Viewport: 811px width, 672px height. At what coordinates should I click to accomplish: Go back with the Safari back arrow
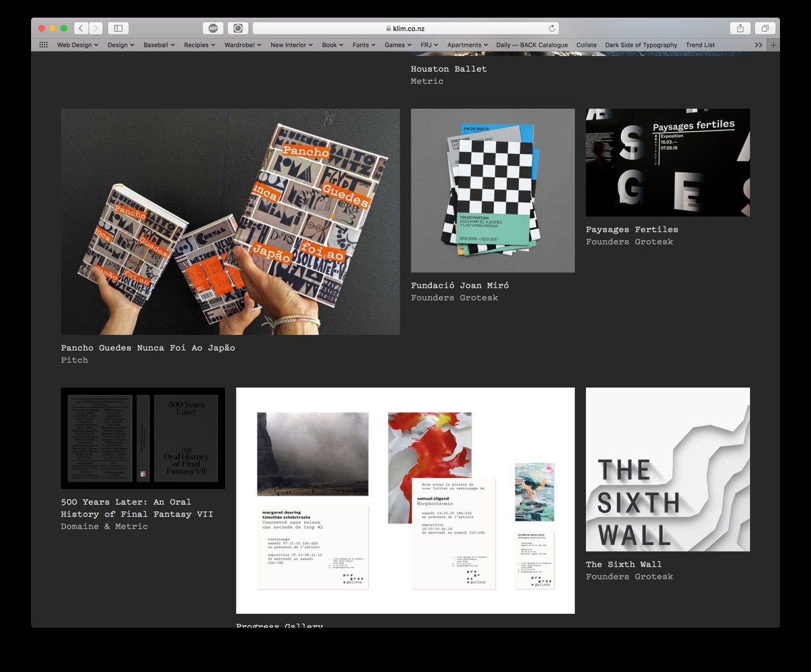click(81, 28)
